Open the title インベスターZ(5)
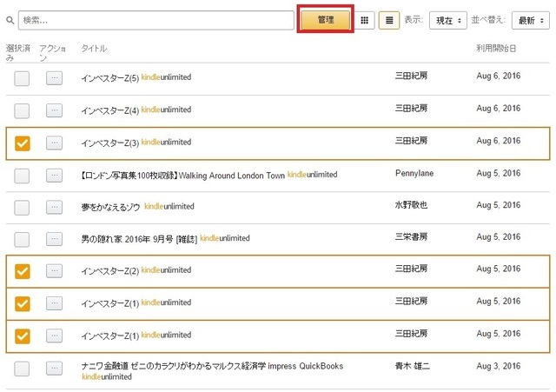556x392 pixels. click(x=110, y=77)
